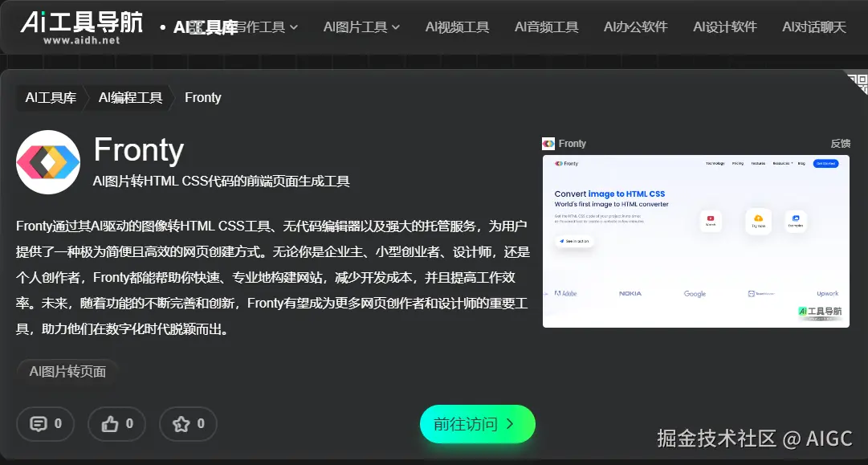Screen dimensions: 868x465
Task: Click the tool subtitle about HTML CSS代码
Action: point(222,182)
